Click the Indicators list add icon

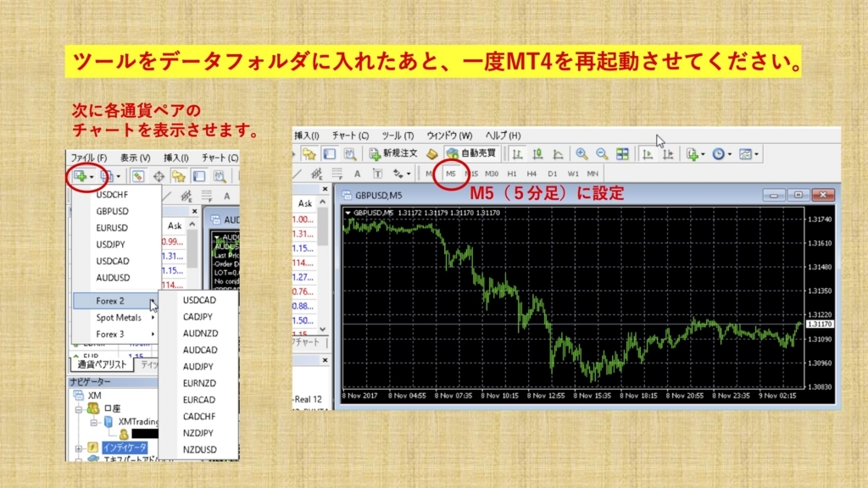point(692,154)
